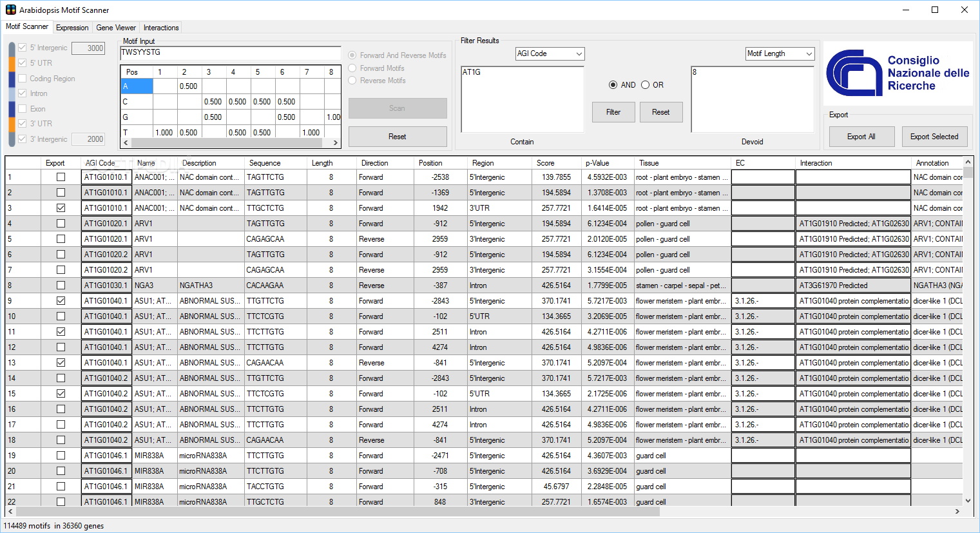
Task: Sort by the AGI Code column header
Action: click(x=107, y=163)
